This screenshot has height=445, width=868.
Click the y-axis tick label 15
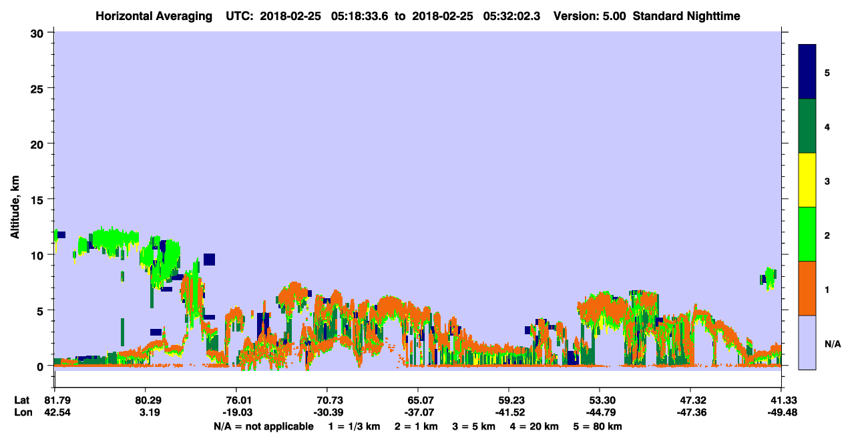click(x=39, y=199)
